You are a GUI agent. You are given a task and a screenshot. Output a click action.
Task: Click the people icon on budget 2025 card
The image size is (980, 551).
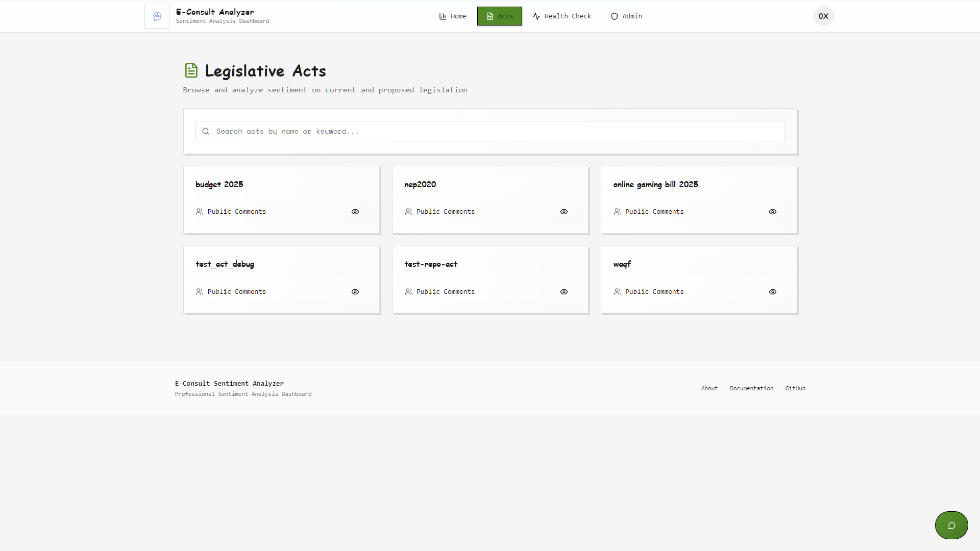tap(200, 211)
